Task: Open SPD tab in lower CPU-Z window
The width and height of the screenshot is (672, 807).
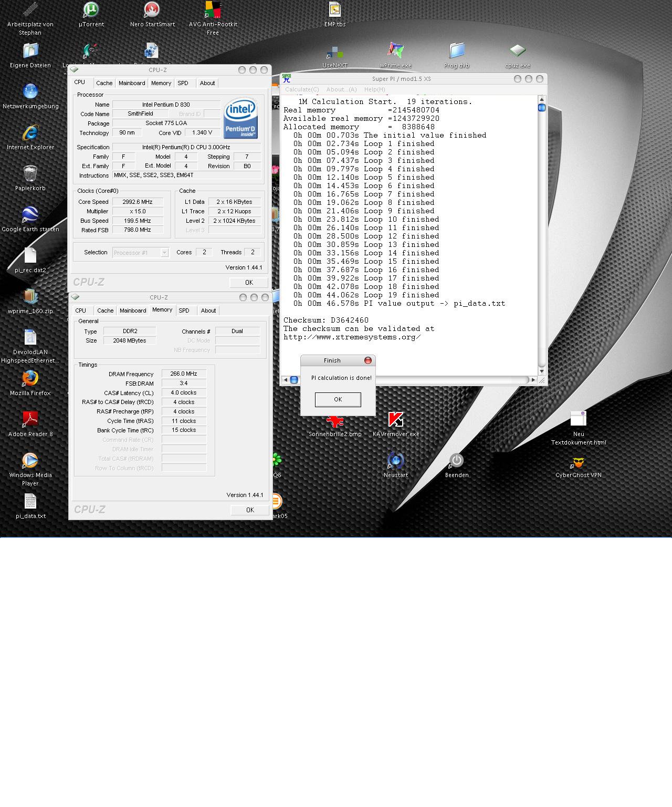Action: point(184,311)
